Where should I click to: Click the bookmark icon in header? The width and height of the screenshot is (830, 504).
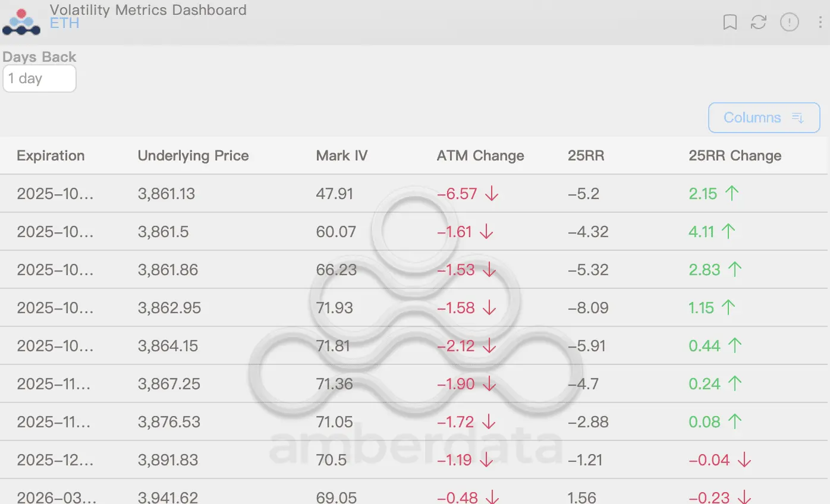730,23
